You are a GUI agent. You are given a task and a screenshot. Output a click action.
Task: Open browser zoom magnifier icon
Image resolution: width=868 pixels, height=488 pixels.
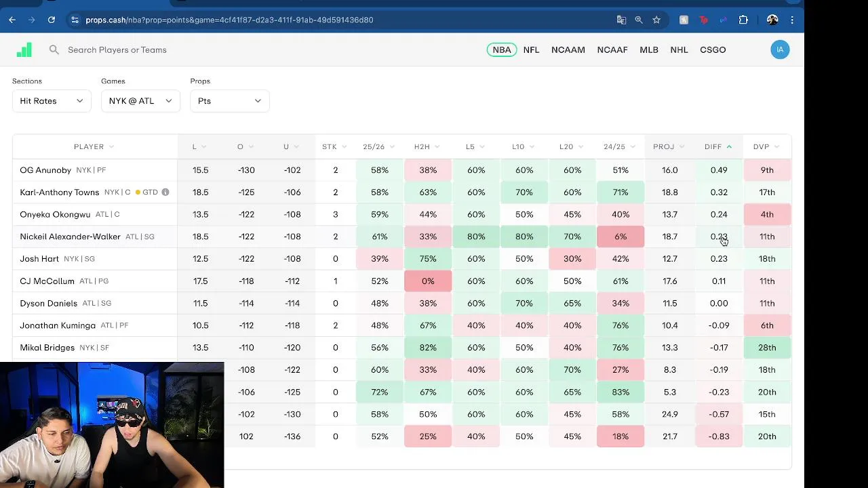[x=639, y=20]
